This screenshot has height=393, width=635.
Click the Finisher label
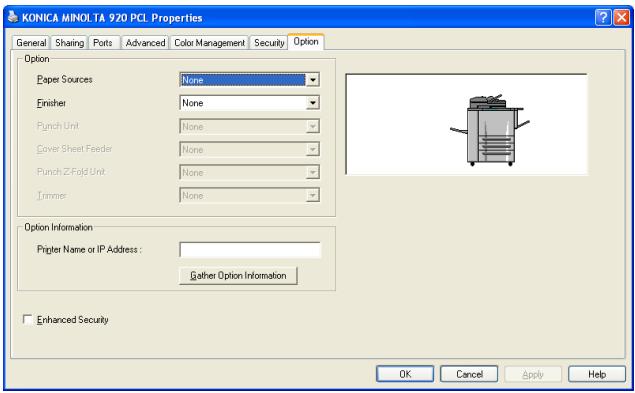point(51,103)
